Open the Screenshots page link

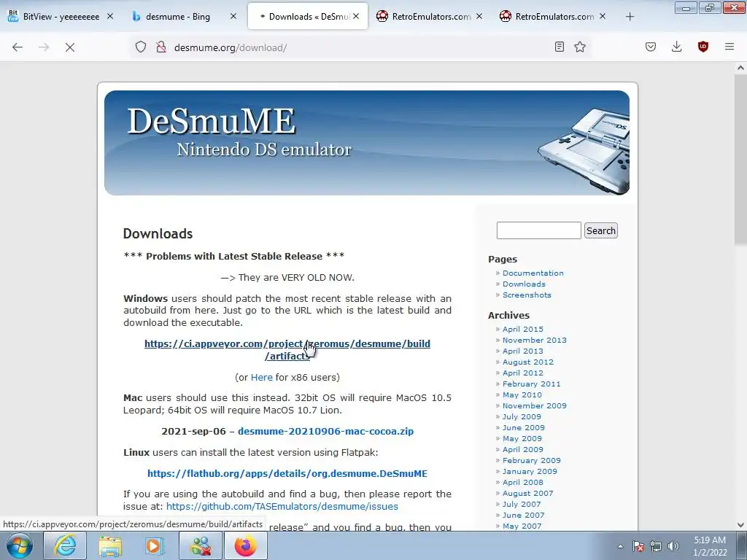pos(527,295)
